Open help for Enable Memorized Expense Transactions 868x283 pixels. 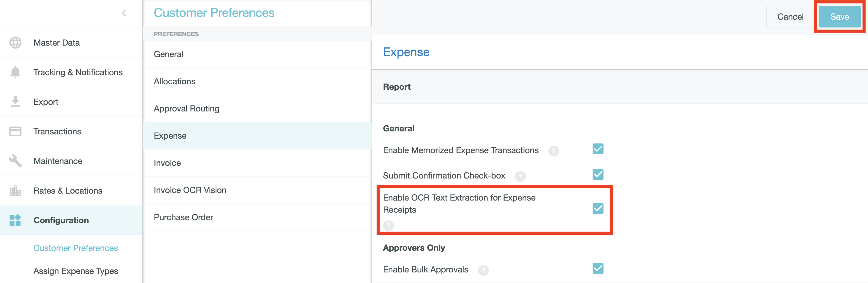coord(553,151)
